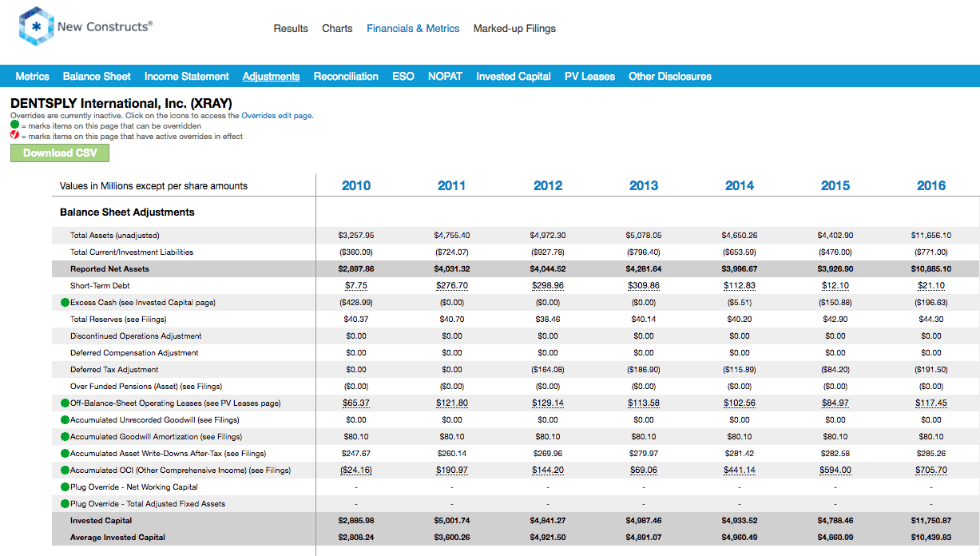Image resolution: width=980 pixels, height=556 pixels.
Task: Open 2010 Short-Term Debt value $7.75
Action: point(356,286)
